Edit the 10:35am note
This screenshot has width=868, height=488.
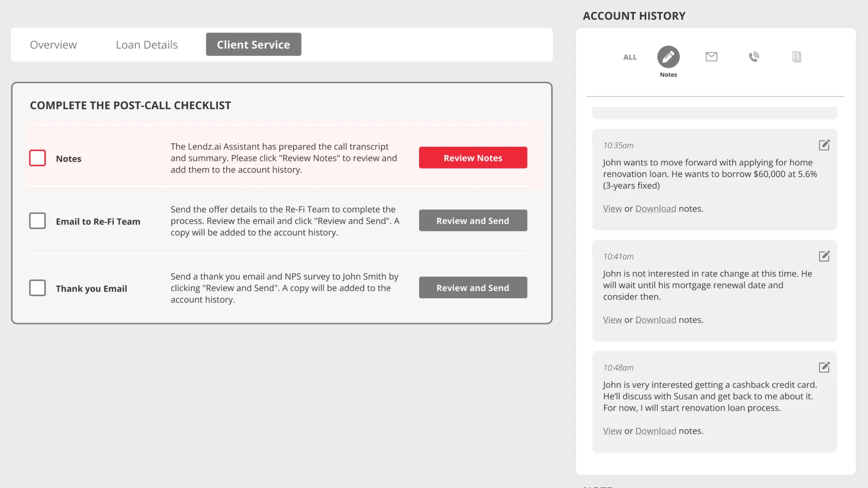824,145
